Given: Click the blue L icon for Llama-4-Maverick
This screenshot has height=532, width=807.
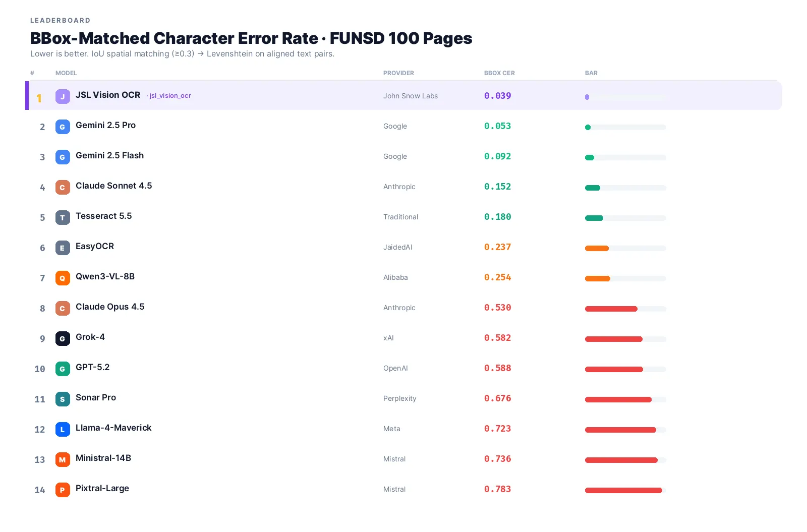Looking at the screenshot, I should (x=63, y=429).
